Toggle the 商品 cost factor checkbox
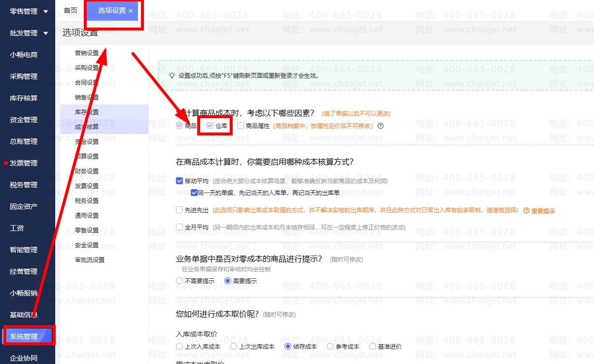 click(179, 126)
